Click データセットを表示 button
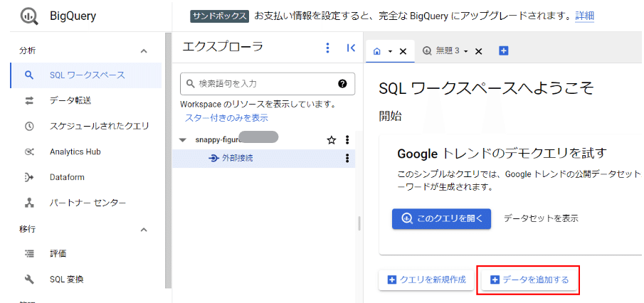Screen dimensions: 644x303 (541, 218)
